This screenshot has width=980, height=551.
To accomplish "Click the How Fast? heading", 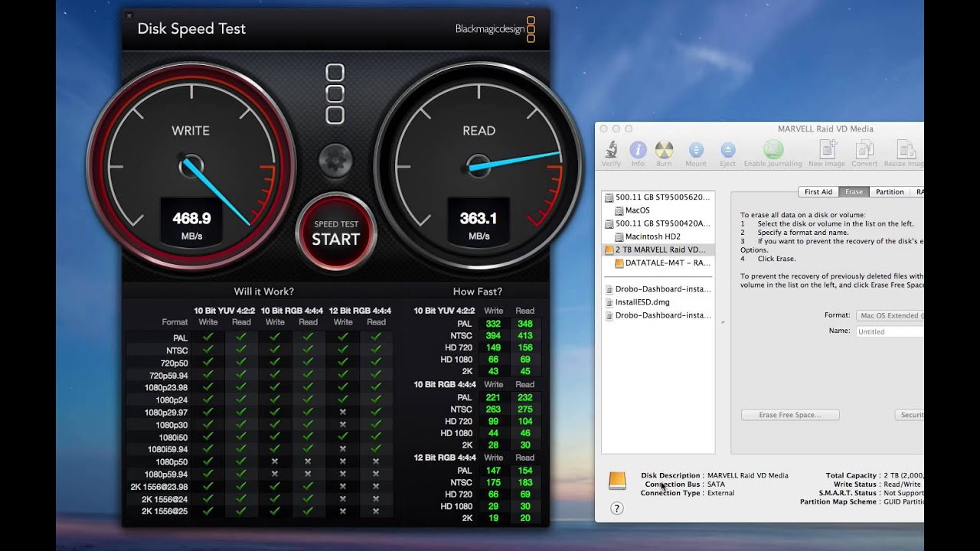I will (478, 292).
